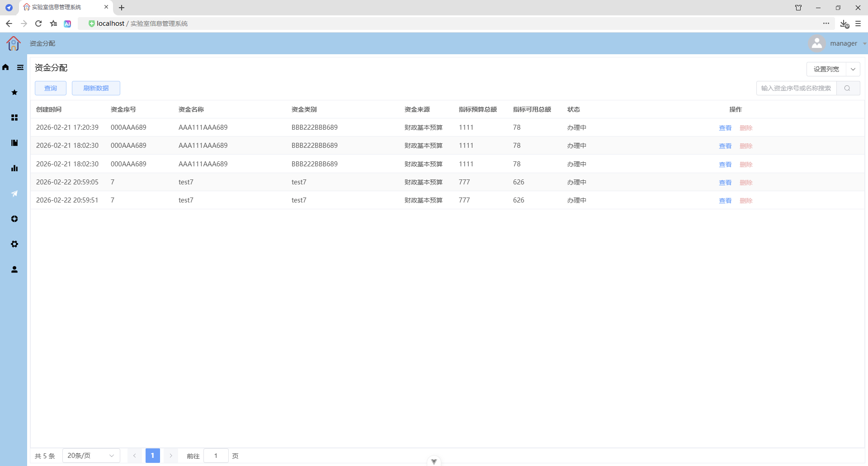Open the home icon in the sidebar
Screen dimensions: 868x466
(x=5, y=67)
